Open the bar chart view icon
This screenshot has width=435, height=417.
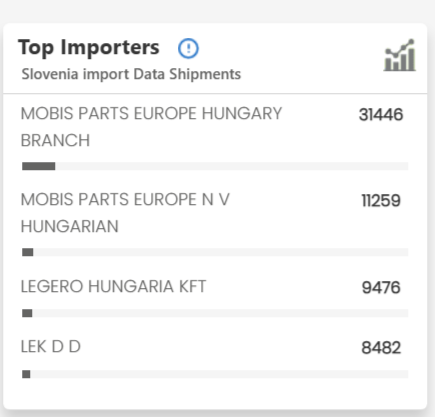(400, 55)
